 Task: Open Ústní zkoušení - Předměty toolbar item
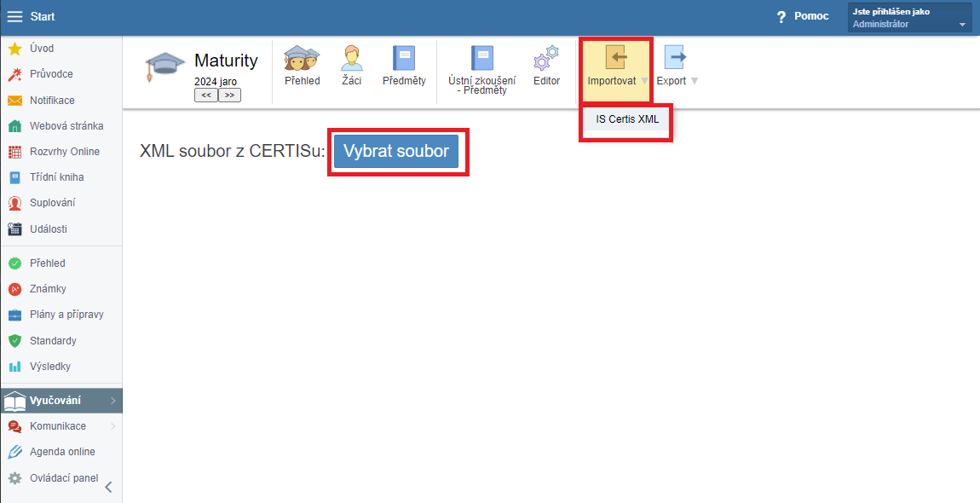coord(481,70)
